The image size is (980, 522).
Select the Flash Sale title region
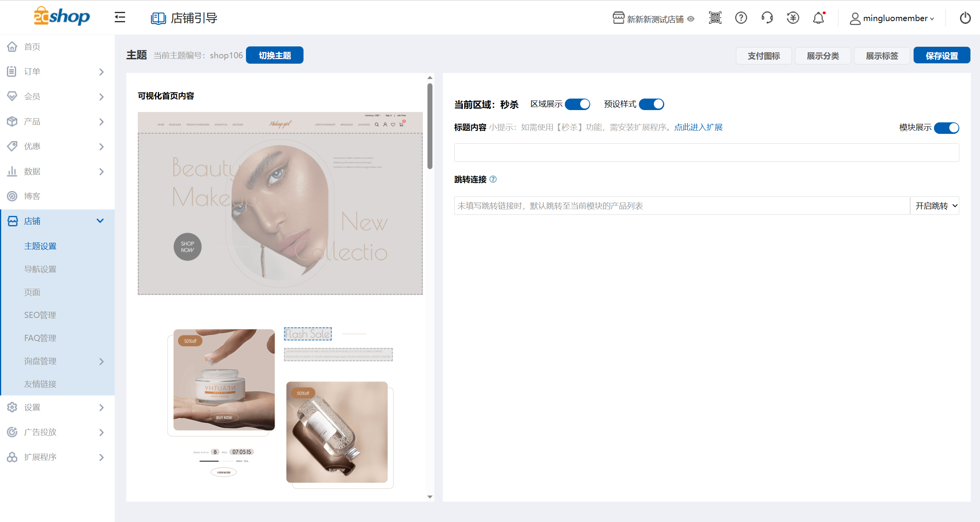308,334
